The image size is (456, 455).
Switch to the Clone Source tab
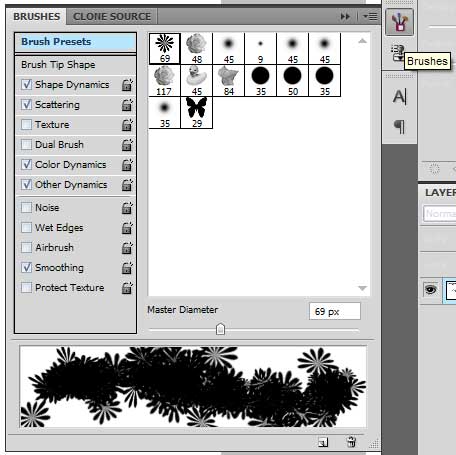point(112,16)
